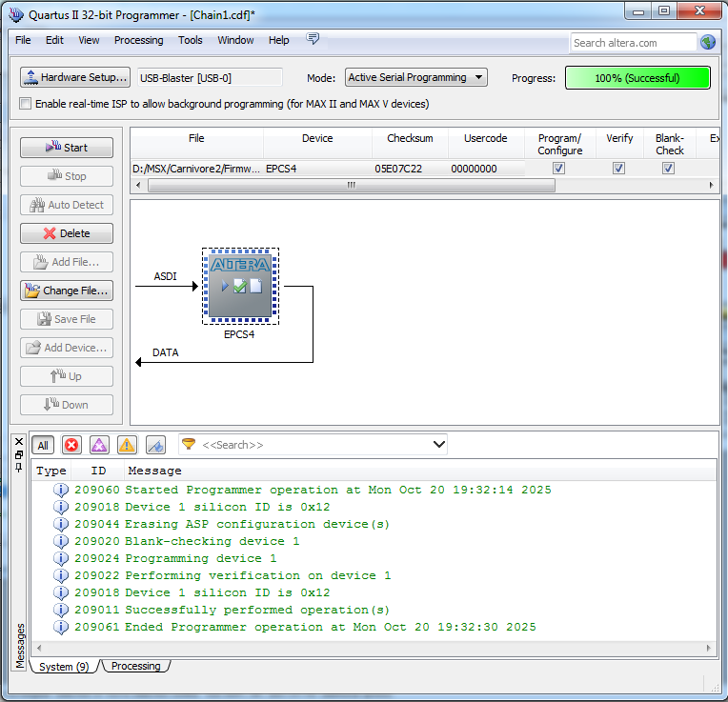Image resolution: width=728 pixels, height=702 pixels.
Task: Move device Up in chain
Action: 67,376
